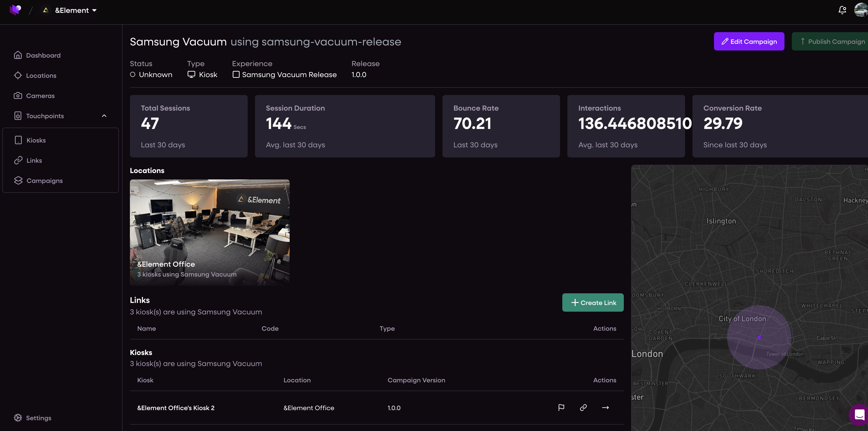Click the &Element organization triangle logo
The height and width of the screenshot is (431, 868).
point(46,10)
